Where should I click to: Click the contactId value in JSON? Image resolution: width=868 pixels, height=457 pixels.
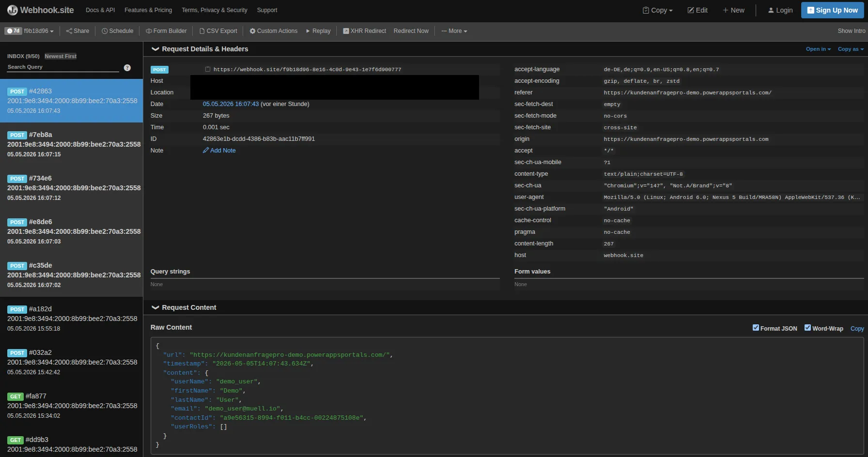[x=291, y=418]
